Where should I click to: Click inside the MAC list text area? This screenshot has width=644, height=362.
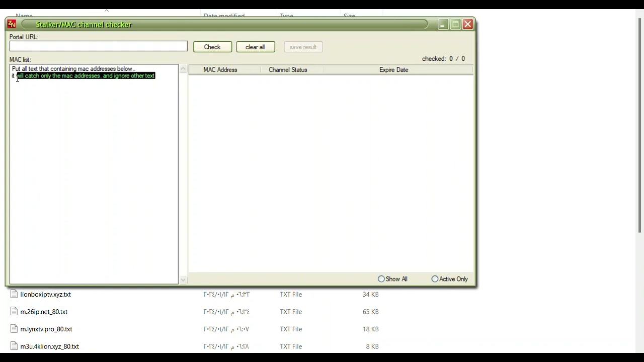pos(94,174)
